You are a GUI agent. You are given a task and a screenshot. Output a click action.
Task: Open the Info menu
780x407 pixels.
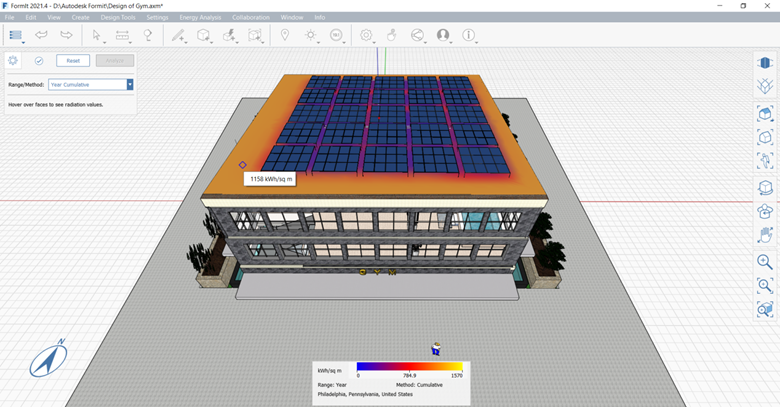(x=319, y=17)
